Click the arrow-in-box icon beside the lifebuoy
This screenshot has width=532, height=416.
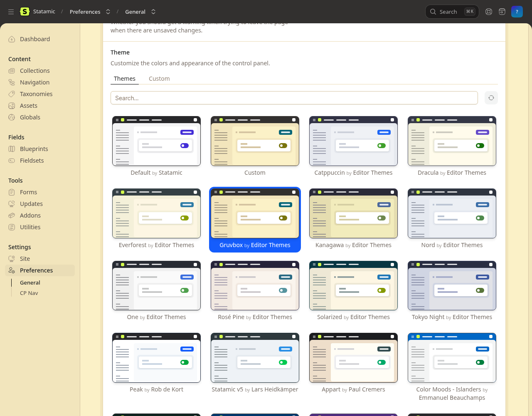tap(502, 12)
